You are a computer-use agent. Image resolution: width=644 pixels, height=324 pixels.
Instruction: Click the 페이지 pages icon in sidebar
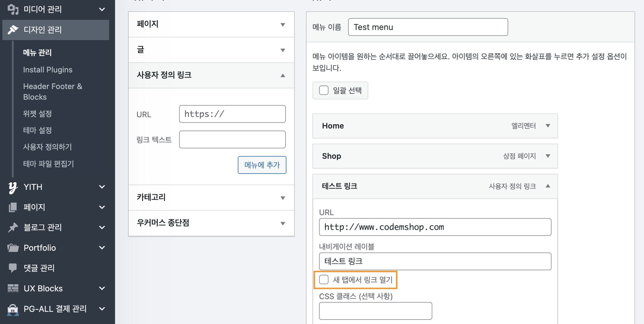[x=13, y=207]
